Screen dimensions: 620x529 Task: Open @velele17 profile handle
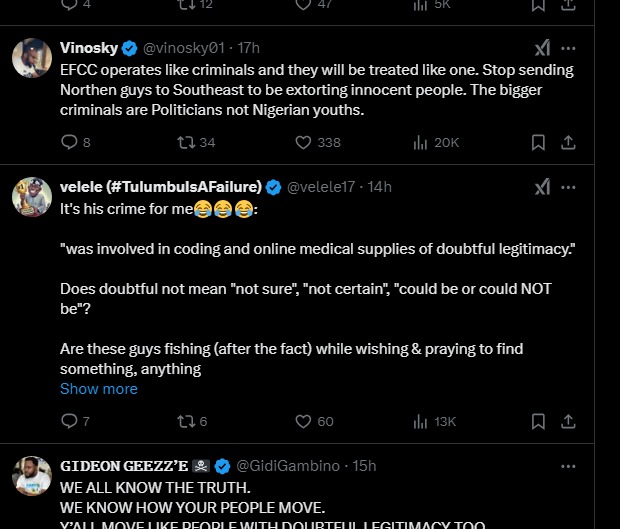324,187
